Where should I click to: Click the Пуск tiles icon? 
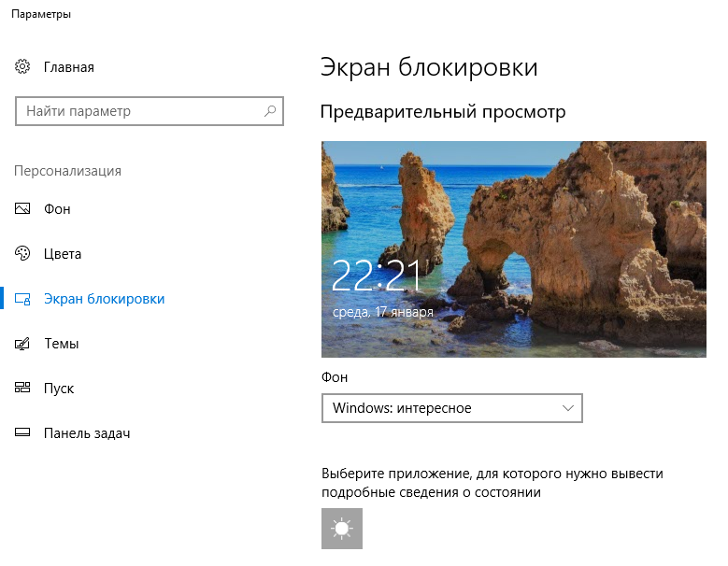(22, 388)
